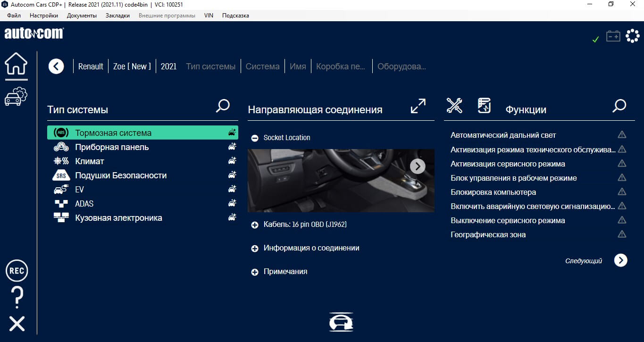This screenshot has height=342, width=644.
Task: Open the Файл menu
Action: click(x=14, y=16)
